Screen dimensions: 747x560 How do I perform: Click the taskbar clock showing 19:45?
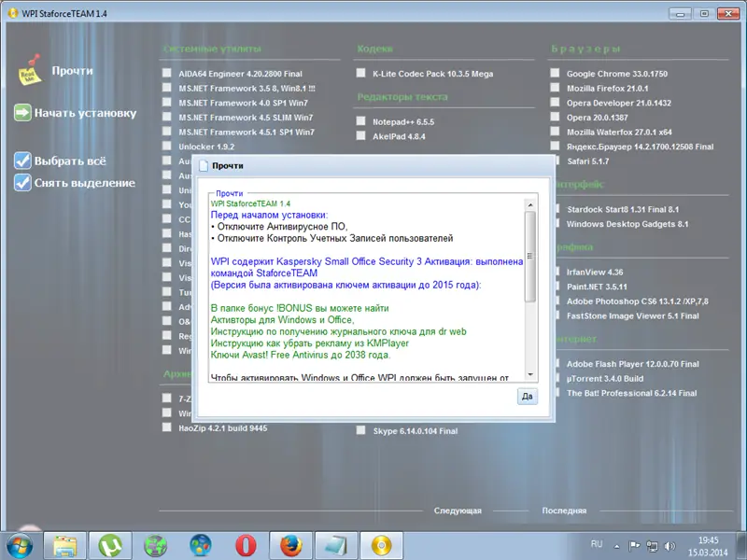pyautogui.click(x=708, y=546)
